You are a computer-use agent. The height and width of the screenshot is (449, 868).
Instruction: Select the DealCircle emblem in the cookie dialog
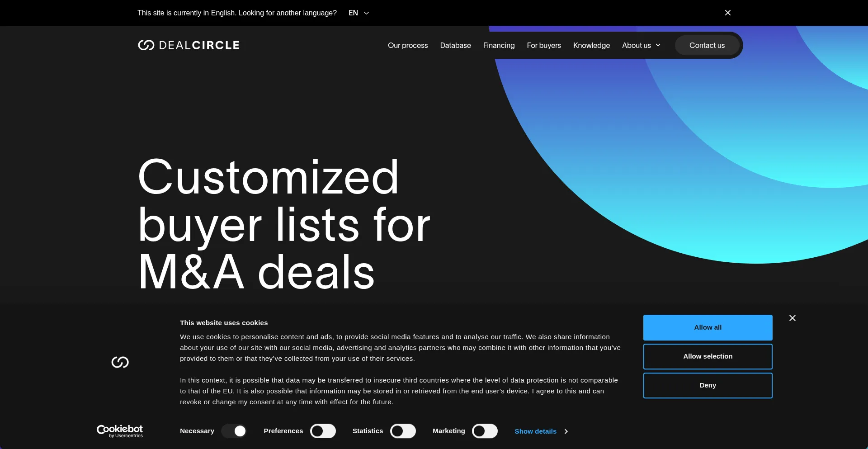click(120, 362)
